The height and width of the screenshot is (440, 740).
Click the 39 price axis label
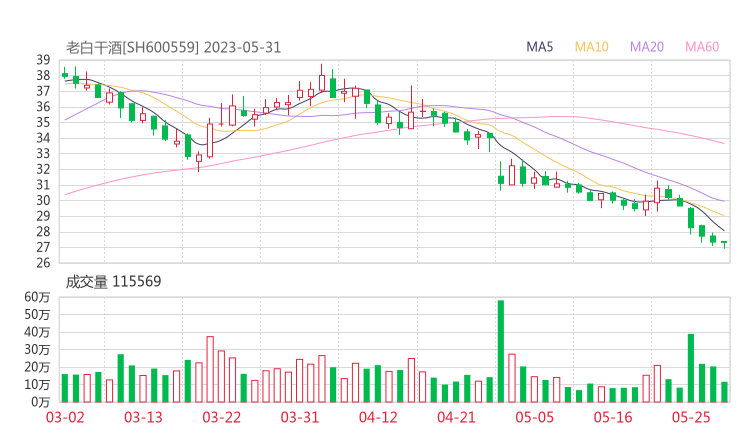[43, 60]
